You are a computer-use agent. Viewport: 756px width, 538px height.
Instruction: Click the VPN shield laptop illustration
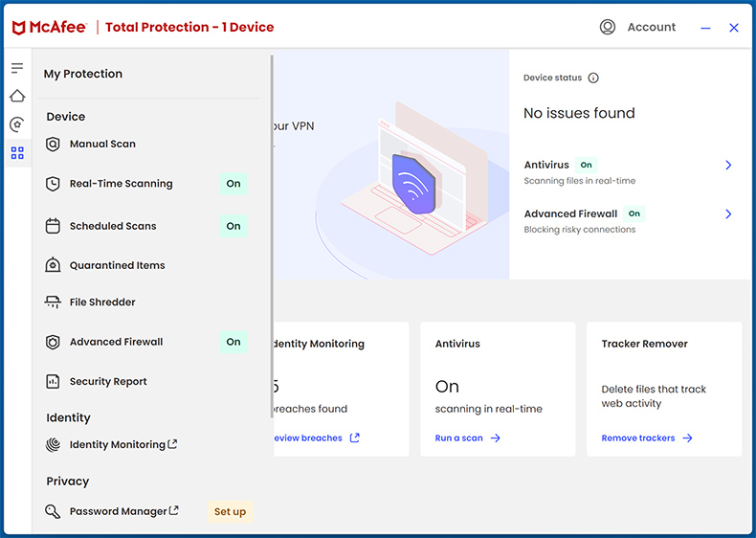(x=413, y=178)
